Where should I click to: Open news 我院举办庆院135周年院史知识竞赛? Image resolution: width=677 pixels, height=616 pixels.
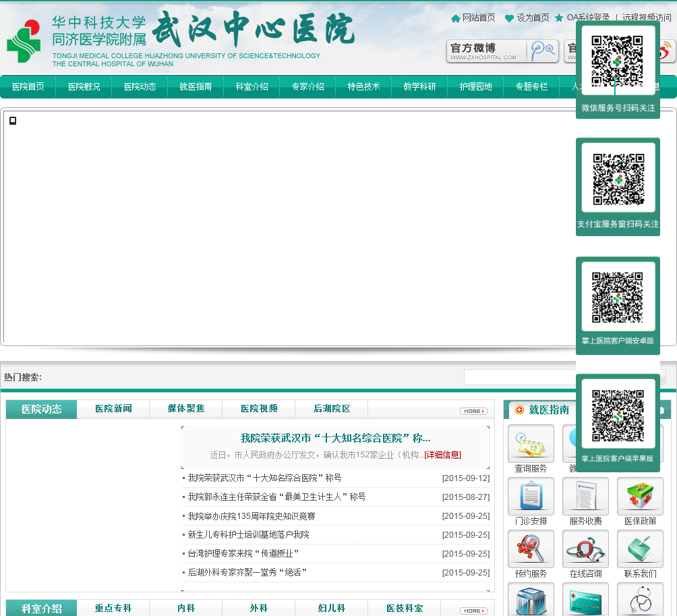(x=252, y=516)
